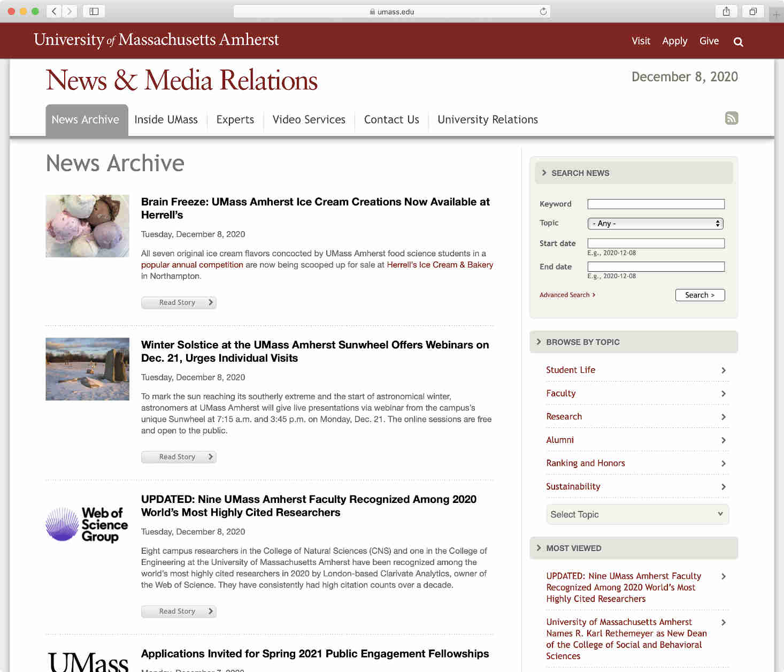Click the site search magnifier icon
This screenshot has width=784, height=672.
[x=738, y=42]
